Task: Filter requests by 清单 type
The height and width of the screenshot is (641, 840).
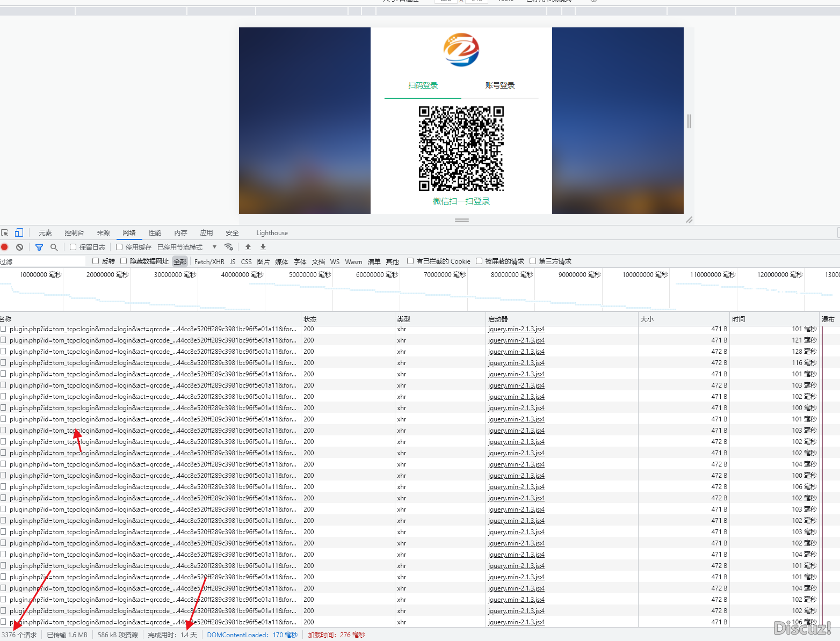Action: [374, 261]
